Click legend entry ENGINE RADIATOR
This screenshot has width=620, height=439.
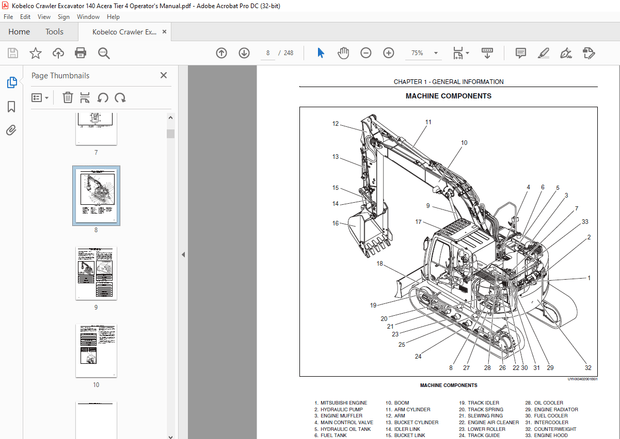(x=556, y=409)
